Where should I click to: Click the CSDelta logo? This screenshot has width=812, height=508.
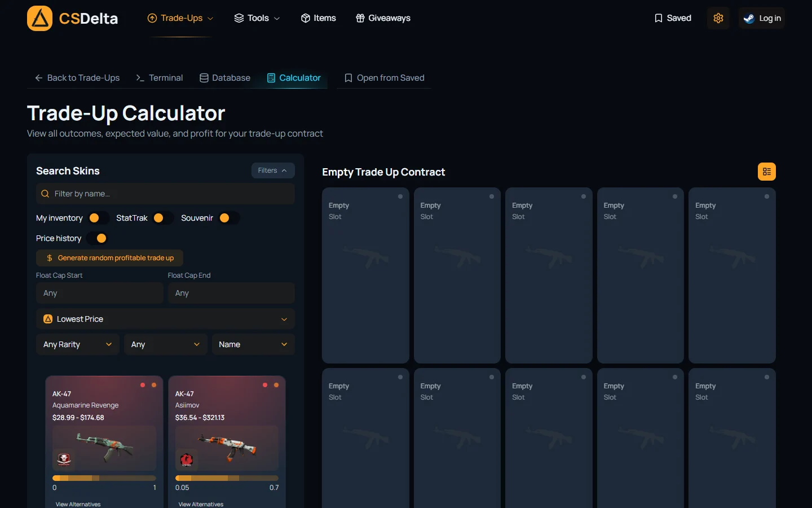[x=73, y=18]
